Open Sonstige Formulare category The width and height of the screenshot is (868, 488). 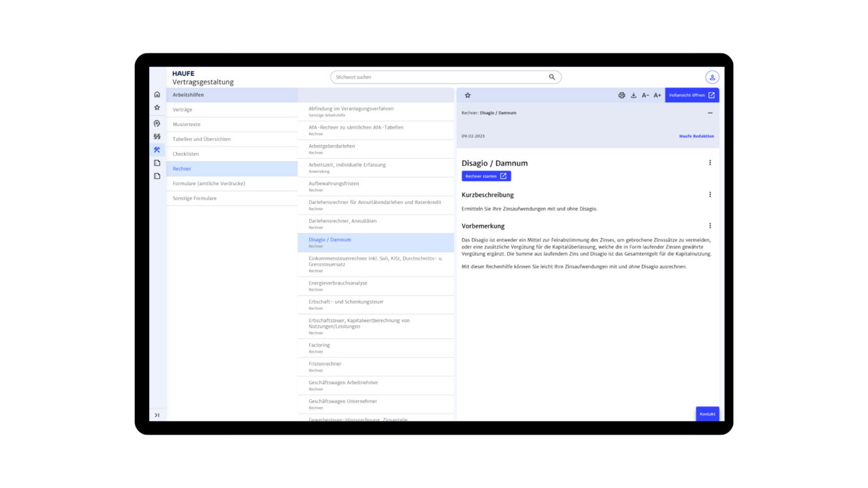[232, 199]
